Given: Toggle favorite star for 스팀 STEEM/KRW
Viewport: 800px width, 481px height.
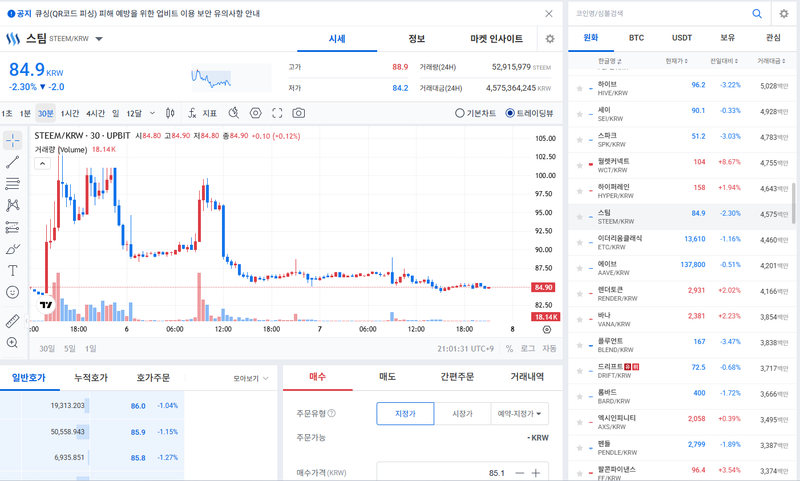Looking at the screenshot, I should click(x=580, y=217).
